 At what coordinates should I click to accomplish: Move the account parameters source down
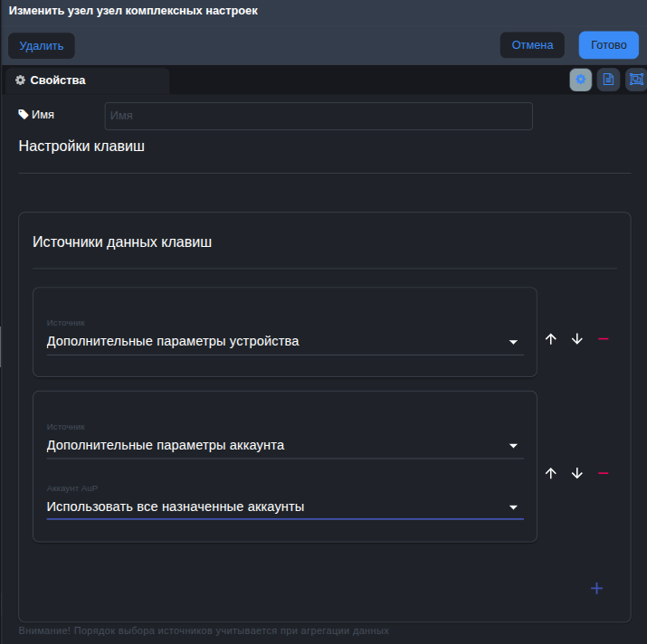pos(577,474)
